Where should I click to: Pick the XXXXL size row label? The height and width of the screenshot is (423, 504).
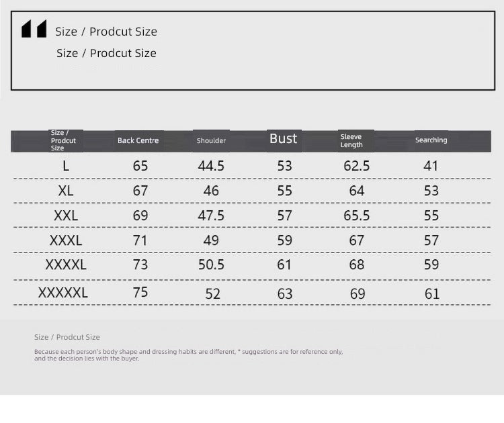[66, 265]
